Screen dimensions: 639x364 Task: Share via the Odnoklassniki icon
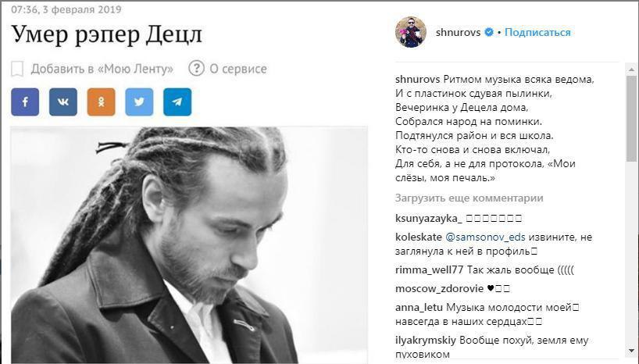pyautogui.click(x=101, y=102)
